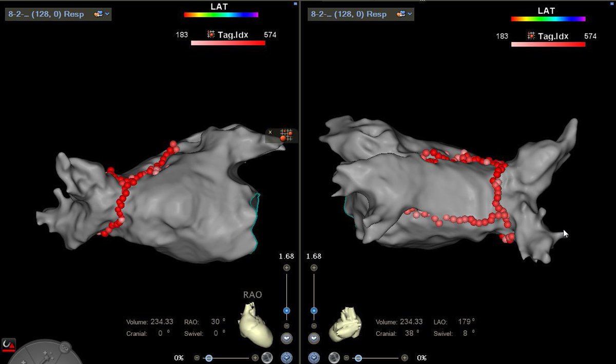
Task: Click the left pane LAT label
Action: point(219,7)
